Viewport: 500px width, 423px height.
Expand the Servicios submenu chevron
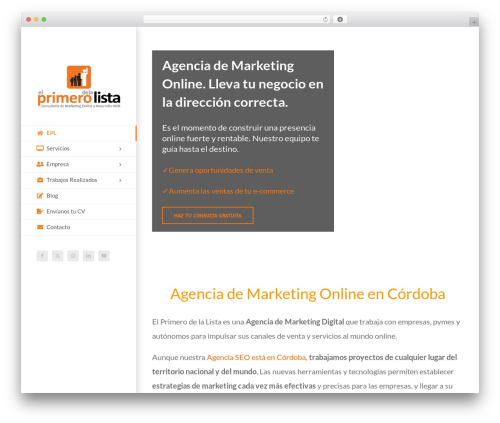[120, 149]
